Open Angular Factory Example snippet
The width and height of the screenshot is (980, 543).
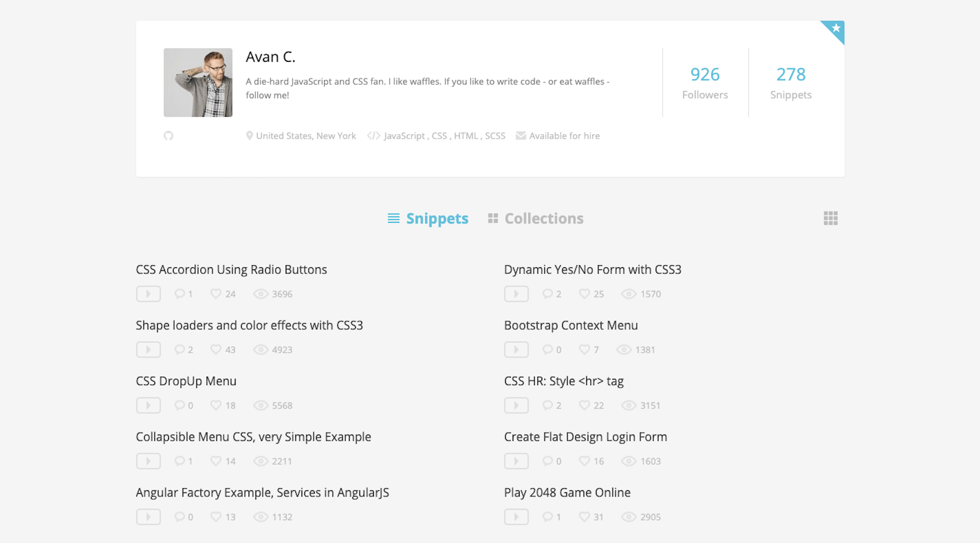click(262, 492)
